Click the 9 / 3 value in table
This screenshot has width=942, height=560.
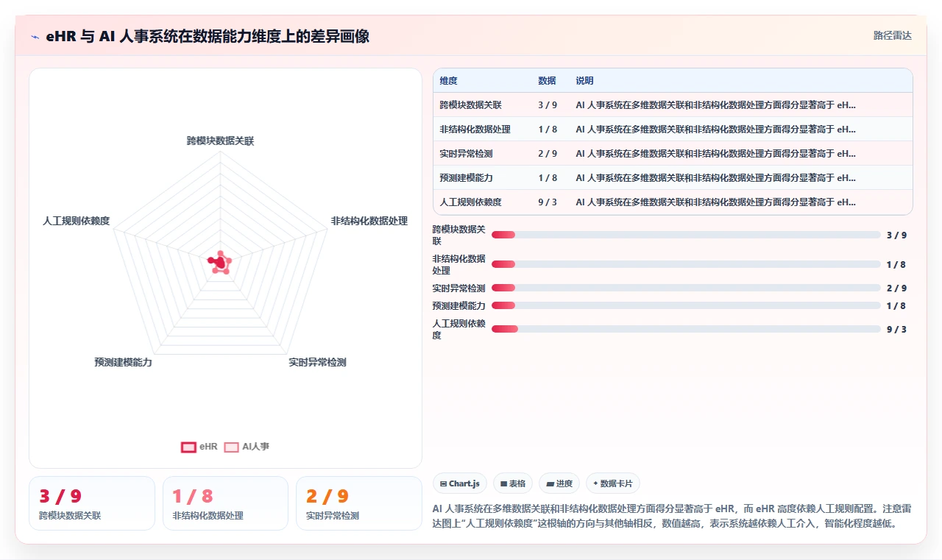pos(548,202)
